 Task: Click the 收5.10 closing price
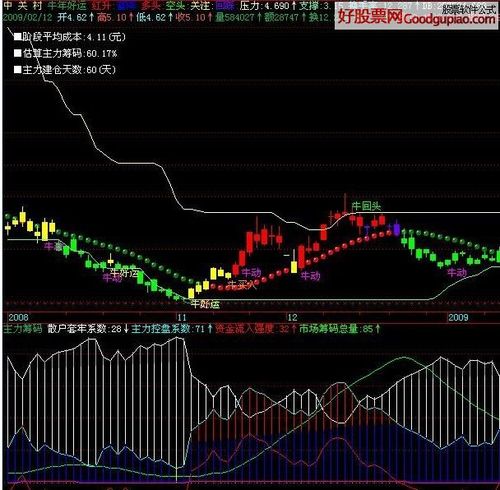pyautogui.click(x=194, y=17)
